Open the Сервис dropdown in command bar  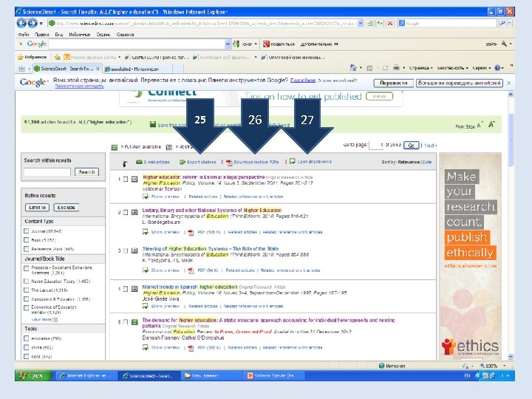[482, 68]
